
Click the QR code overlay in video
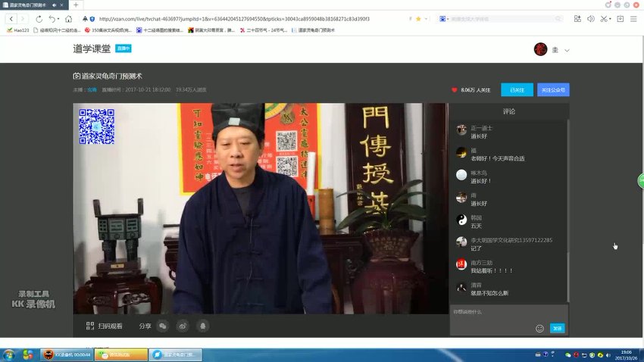click(96, 126)
